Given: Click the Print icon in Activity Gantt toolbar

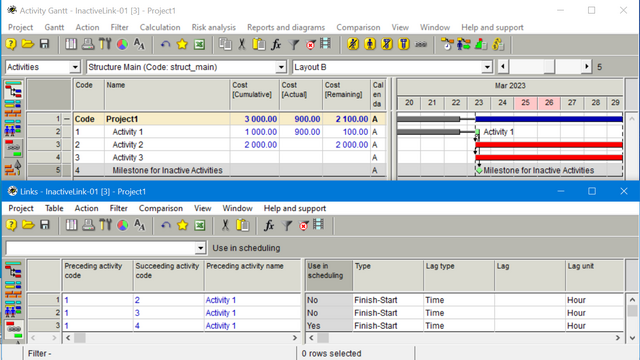Looking at the screenshot, I should point(88,44).
